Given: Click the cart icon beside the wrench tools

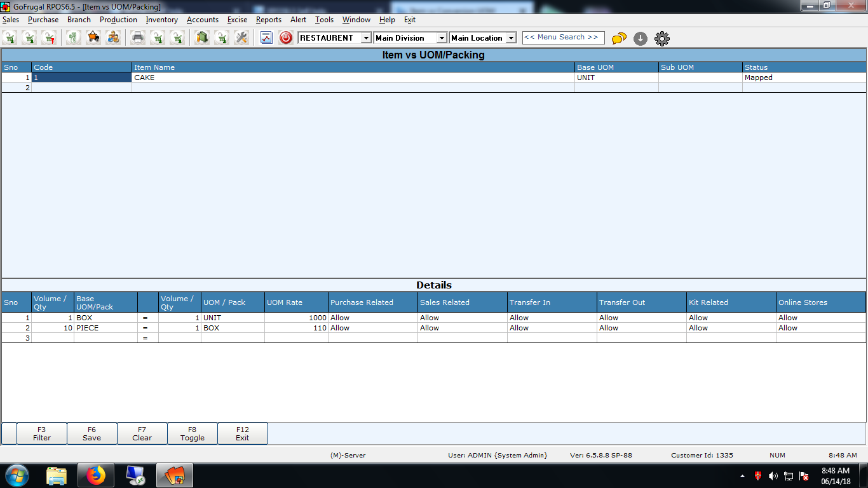Looking at the screenshot, I should 222,38.
